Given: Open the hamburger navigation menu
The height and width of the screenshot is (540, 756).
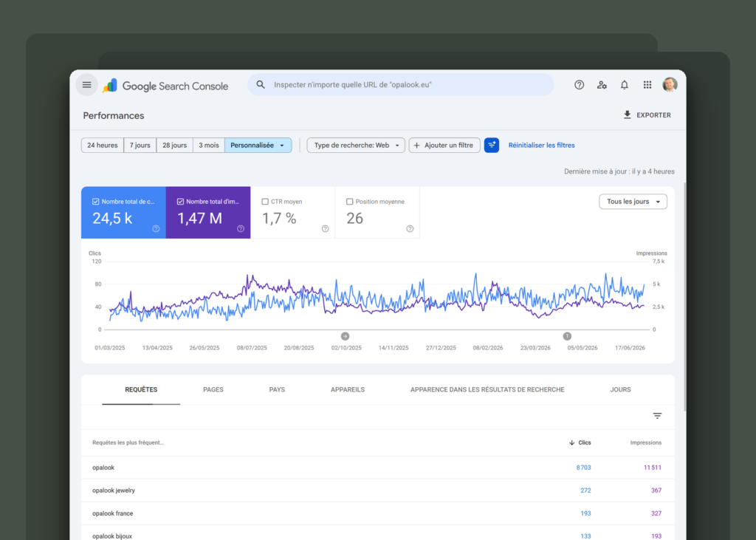Looking at the screenshot, I should (x=87, y=85).
